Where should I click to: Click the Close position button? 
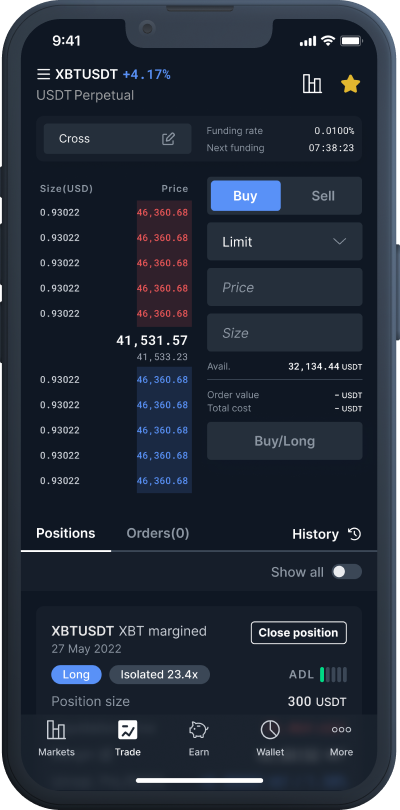299,632
